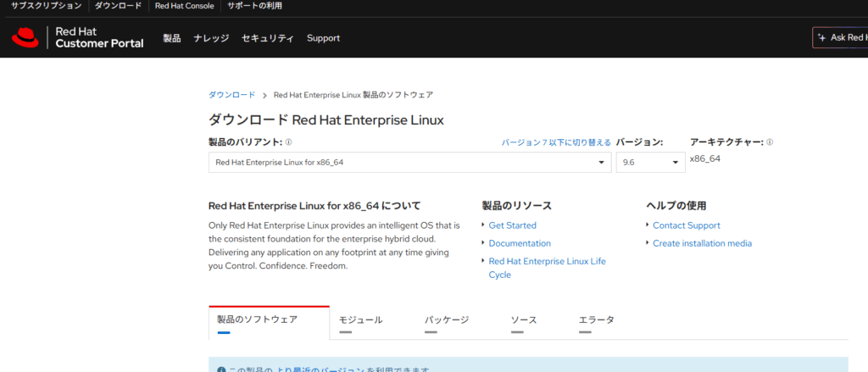
Task: Open the Contact Support link
Action: click(686, 225)
